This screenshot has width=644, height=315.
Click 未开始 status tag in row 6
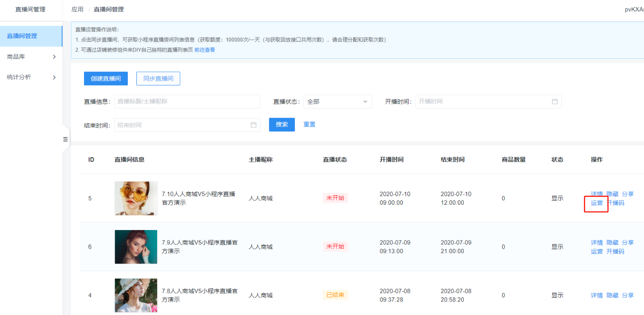coord(335,246)
